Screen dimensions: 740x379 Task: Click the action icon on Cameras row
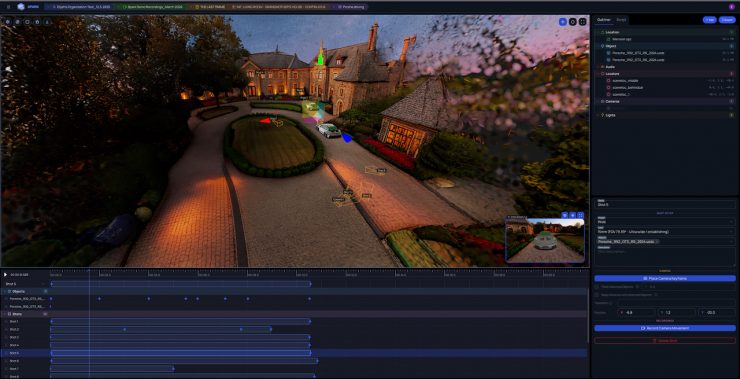pos(732,101)
